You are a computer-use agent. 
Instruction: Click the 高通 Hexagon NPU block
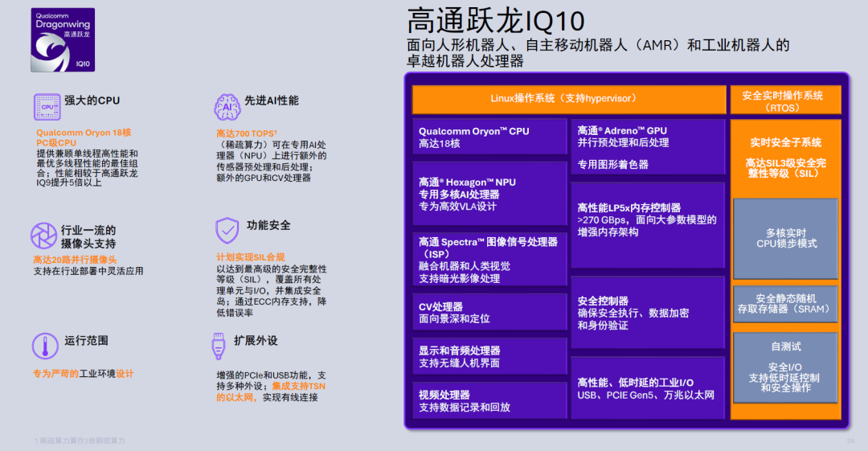click(x=489, y=194)
